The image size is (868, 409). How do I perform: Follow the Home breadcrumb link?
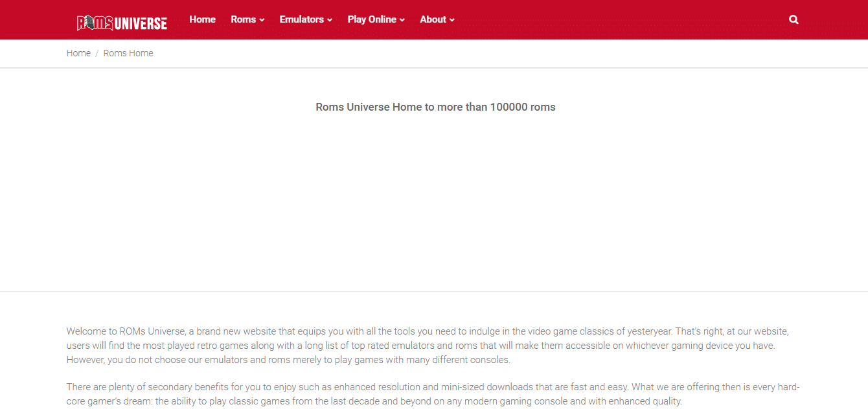[78, 53]
